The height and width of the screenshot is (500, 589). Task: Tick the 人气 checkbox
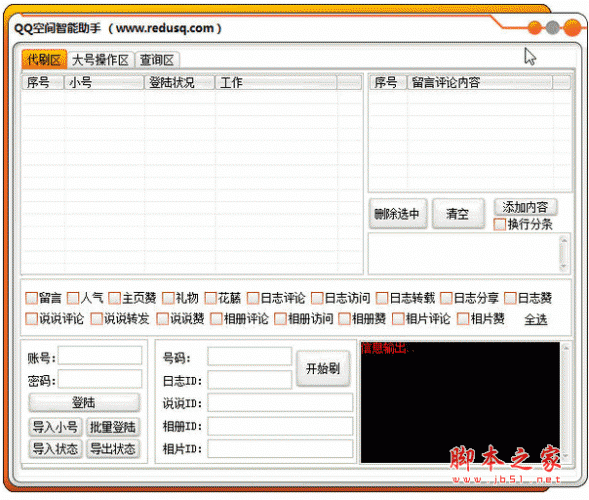coord(73,298)
